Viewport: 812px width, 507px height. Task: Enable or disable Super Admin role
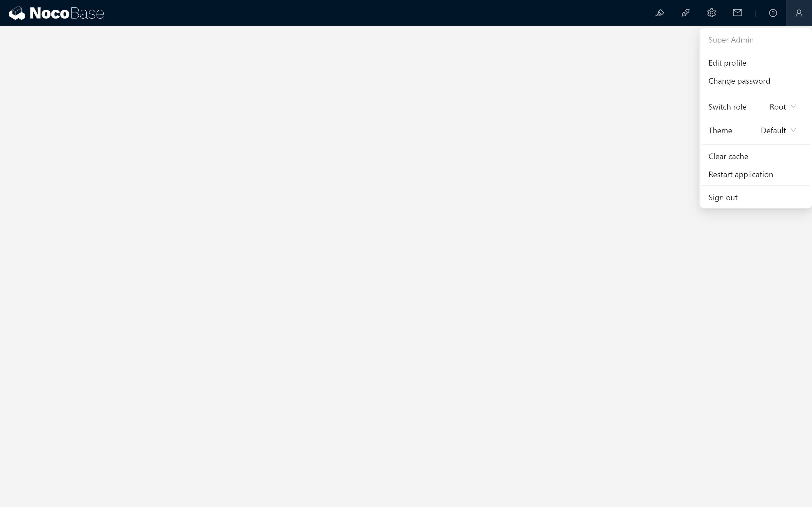[783, 106]
